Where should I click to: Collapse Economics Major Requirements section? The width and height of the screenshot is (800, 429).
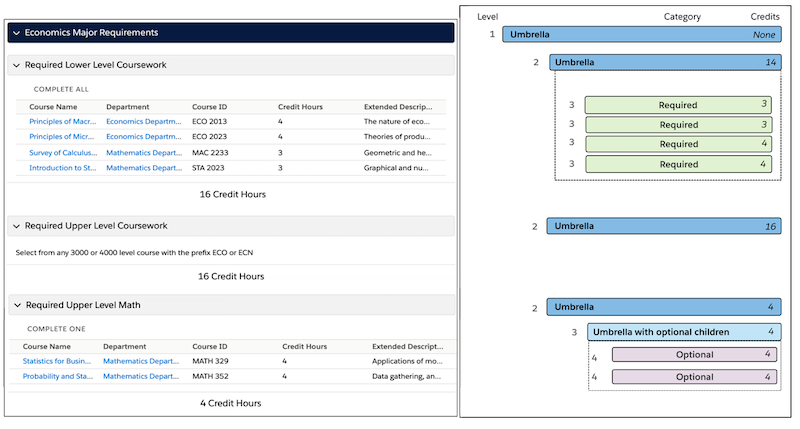16,33
